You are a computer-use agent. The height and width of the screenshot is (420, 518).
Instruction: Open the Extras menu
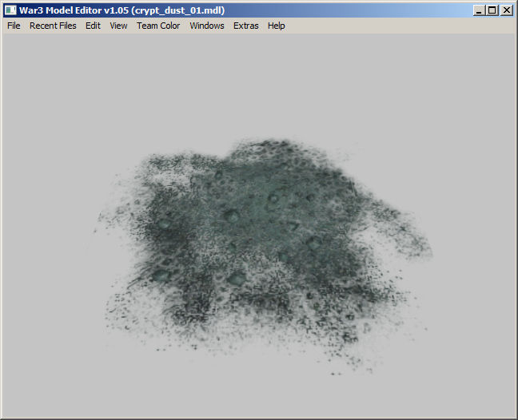point(245,26)
